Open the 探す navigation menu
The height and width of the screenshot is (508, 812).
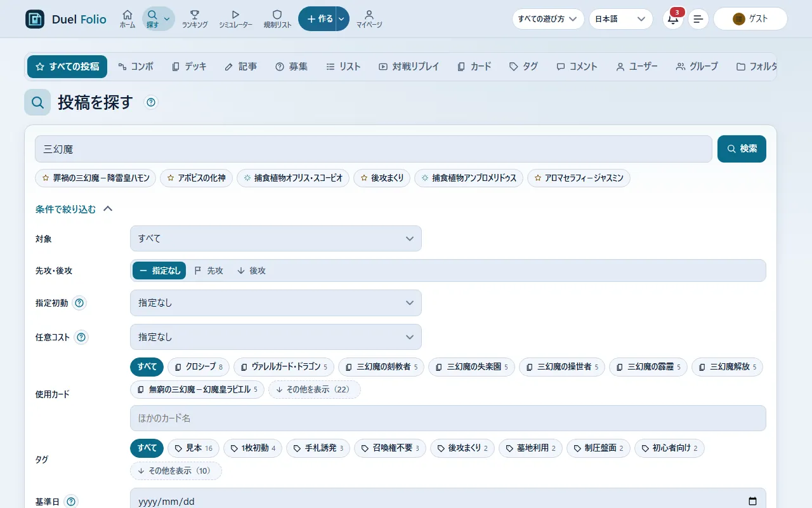tap(159, 19)
